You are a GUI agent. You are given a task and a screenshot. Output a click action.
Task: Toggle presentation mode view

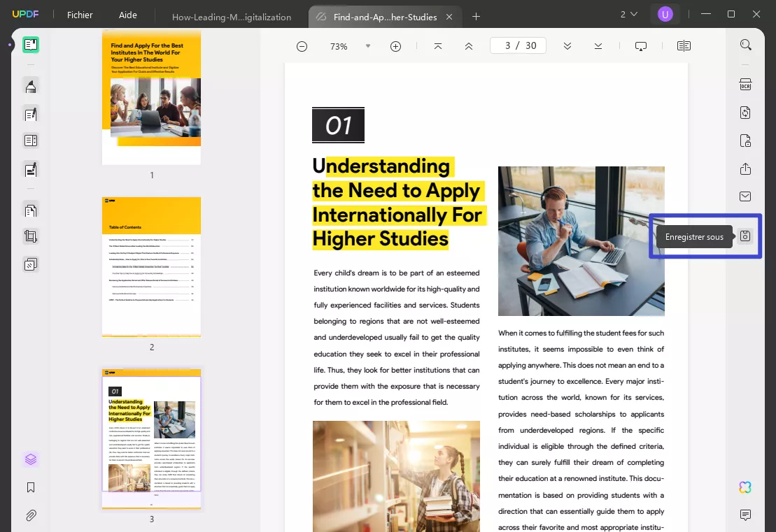click(x=640, y=45)
